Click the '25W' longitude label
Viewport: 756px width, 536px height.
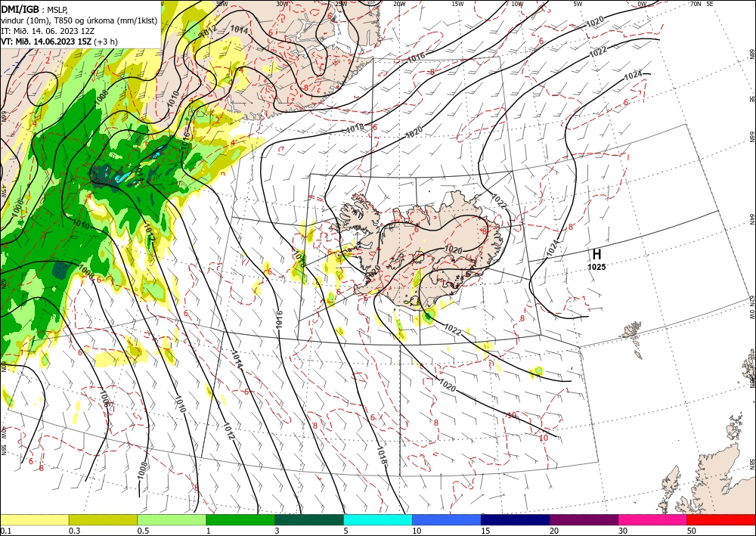point(340,3)
